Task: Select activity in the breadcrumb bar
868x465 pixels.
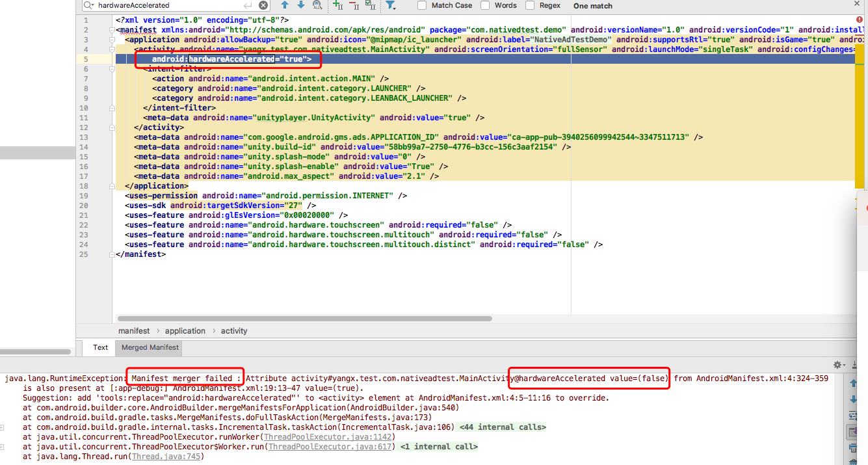Action: tap(234, 330)
